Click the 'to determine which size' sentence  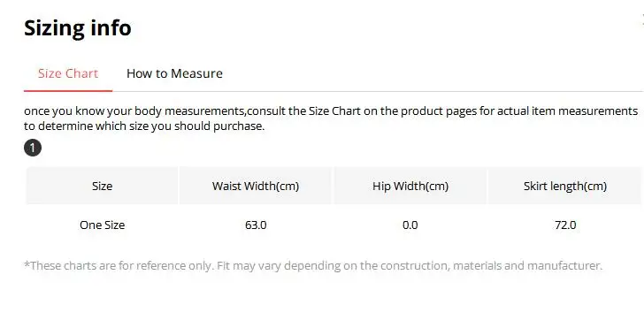[x=144, y=126]
